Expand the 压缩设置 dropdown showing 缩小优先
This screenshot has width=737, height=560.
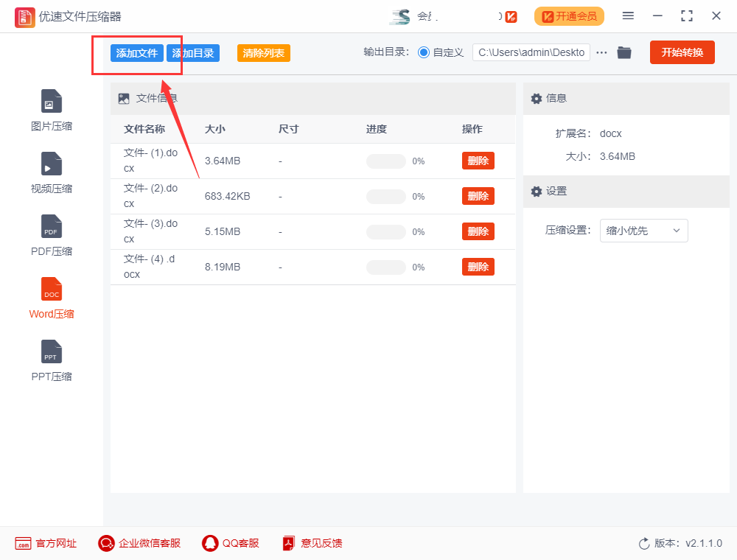pos(644,231)
